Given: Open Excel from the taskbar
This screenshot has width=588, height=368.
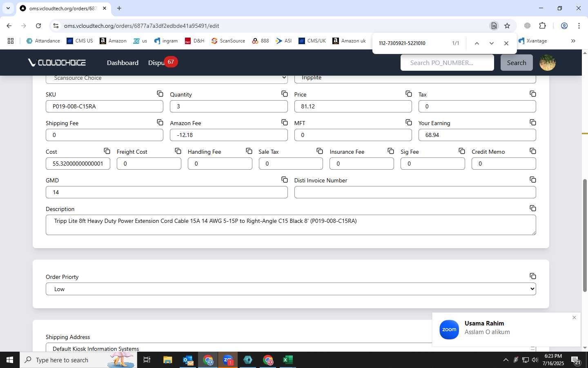Looking at the screenshot, I should tap(288, 360).
